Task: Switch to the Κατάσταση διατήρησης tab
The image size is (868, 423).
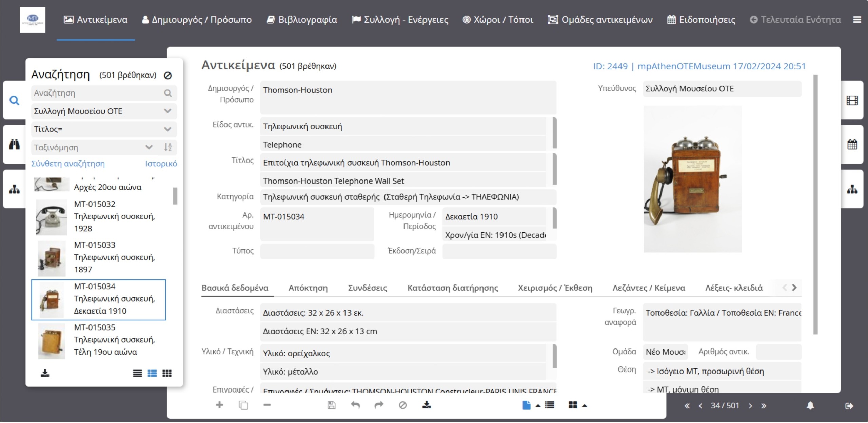Action: (452, 288)
